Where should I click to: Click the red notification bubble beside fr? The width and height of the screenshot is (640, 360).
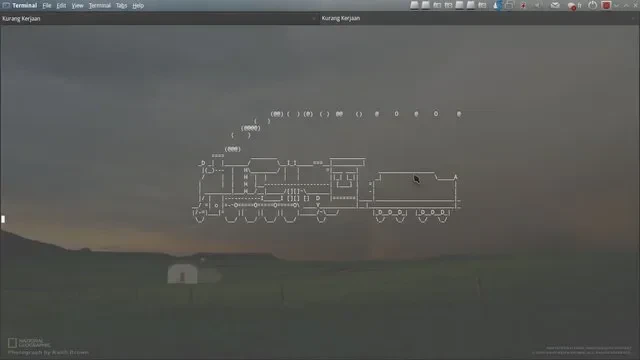tap(571, 6)
